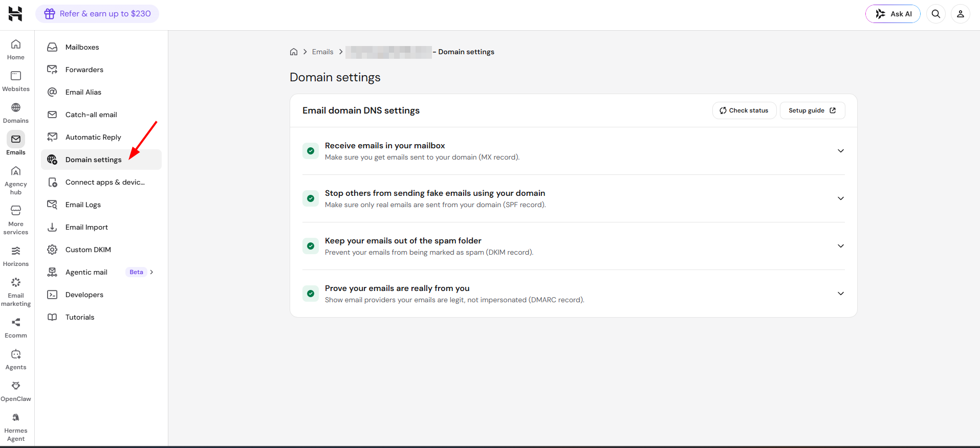This screenshot has height=448, width=980.
Task: Open the Agency hub icon
Action: coord(16,171)
